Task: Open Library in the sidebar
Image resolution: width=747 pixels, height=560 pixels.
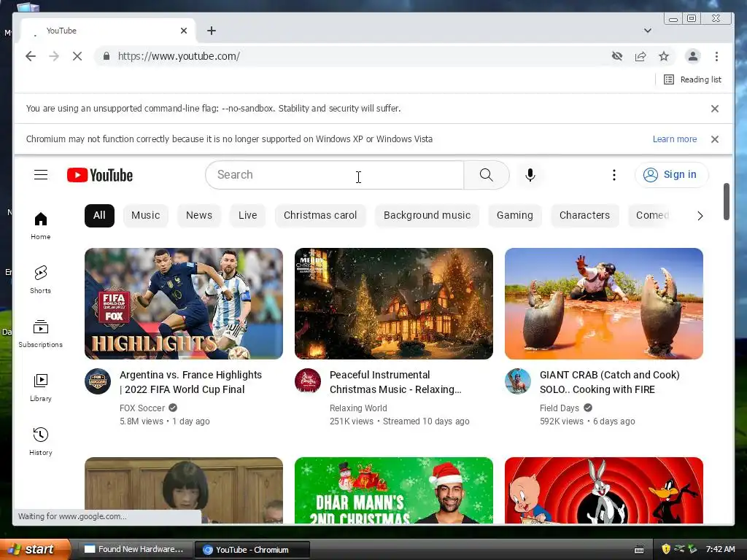Action: (41, 388)
